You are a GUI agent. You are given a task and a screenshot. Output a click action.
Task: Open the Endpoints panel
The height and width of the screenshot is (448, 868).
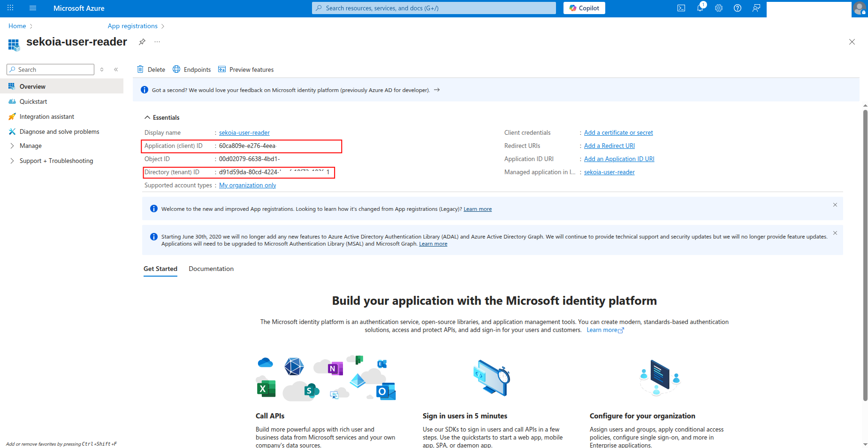coord(191,69)
